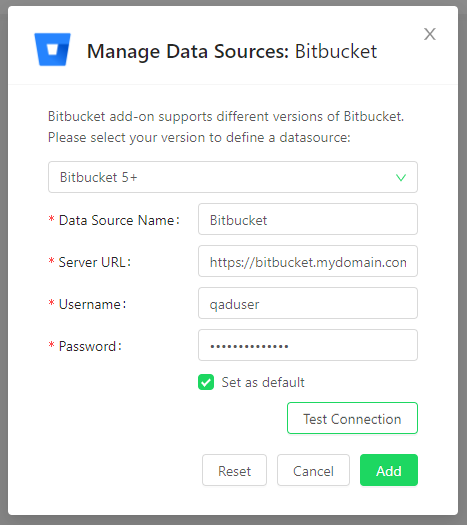Uncheck the Set as default checkbox
The image size is (467, 525).
[206, 382]
